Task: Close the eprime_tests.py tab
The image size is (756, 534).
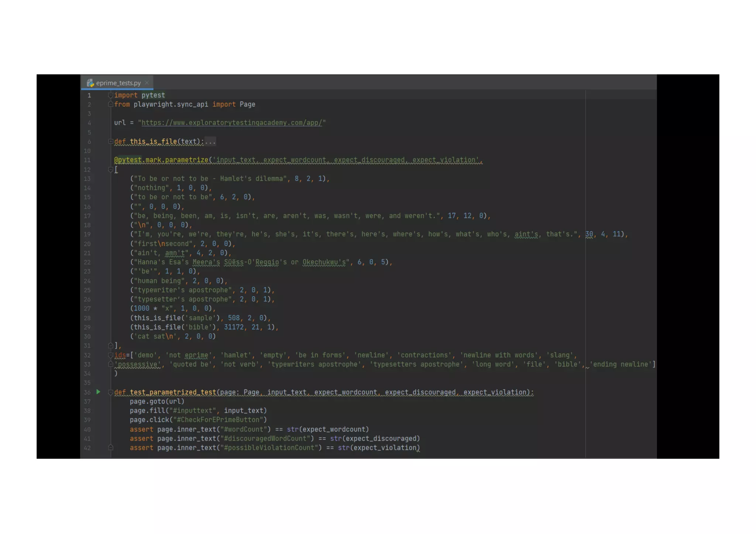Action: click(147, 83)
